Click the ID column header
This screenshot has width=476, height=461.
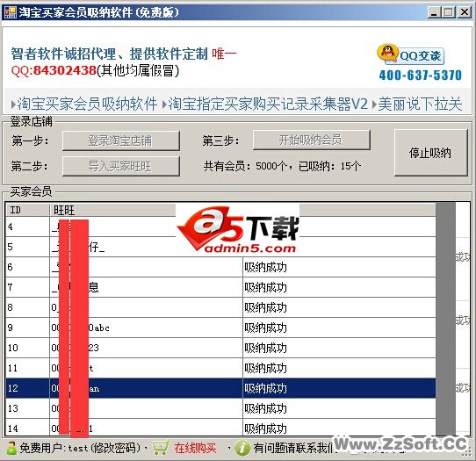[27, 210]
